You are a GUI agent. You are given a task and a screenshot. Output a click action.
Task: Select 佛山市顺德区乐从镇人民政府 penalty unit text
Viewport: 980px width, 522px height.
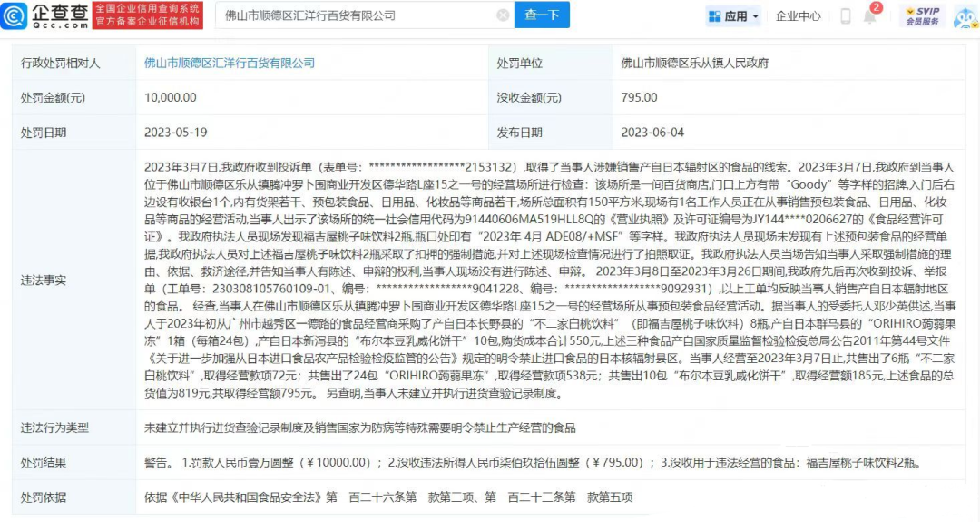click(x=695, y=64)
